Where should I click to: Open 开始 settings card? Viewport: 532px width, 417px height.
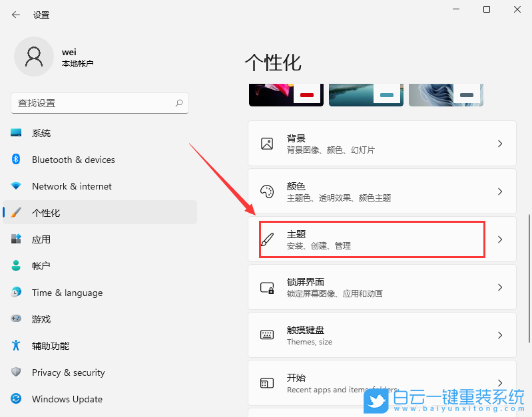coord(382,383)
